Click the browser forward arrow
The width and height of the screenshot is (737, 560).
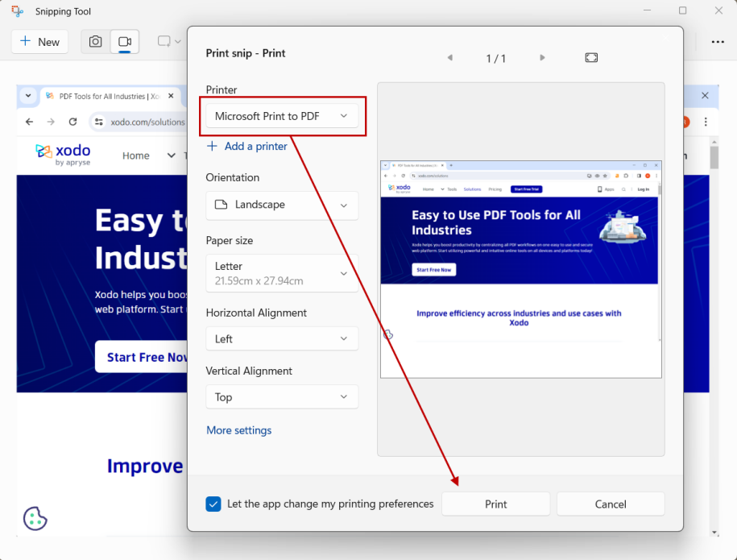tap(52, 122)
